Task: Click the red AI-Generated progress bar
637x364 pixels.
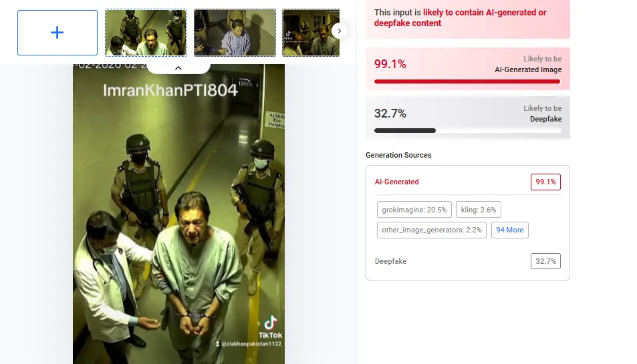Action: click(467, 81)
